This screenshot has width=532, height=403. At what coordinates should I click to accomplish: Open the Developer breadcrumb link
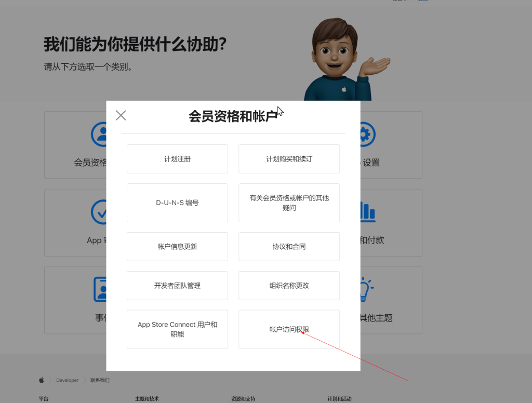tap(67, 380)
